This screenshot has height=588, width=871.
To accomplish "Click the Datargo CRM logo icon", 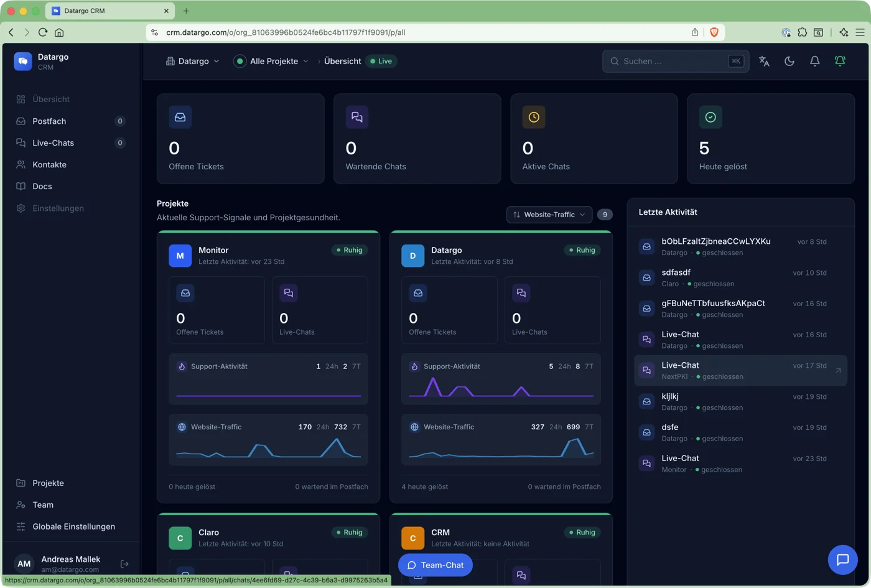I will pyautogui.click(x=23, y=61).
